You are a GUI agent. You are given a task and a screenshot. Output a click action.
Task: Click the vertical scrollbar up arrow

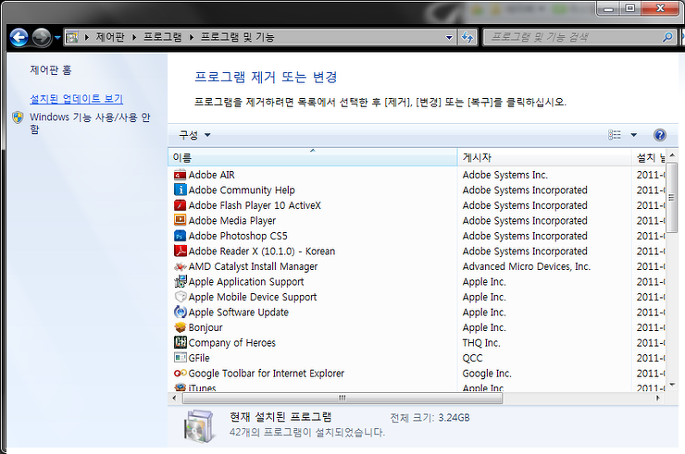click(x=672, y=155)
